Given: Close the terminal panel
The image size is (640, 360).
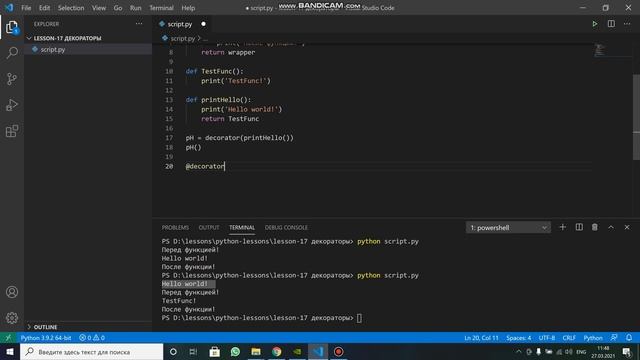Looking at the screenshot, I should (627, 227).
